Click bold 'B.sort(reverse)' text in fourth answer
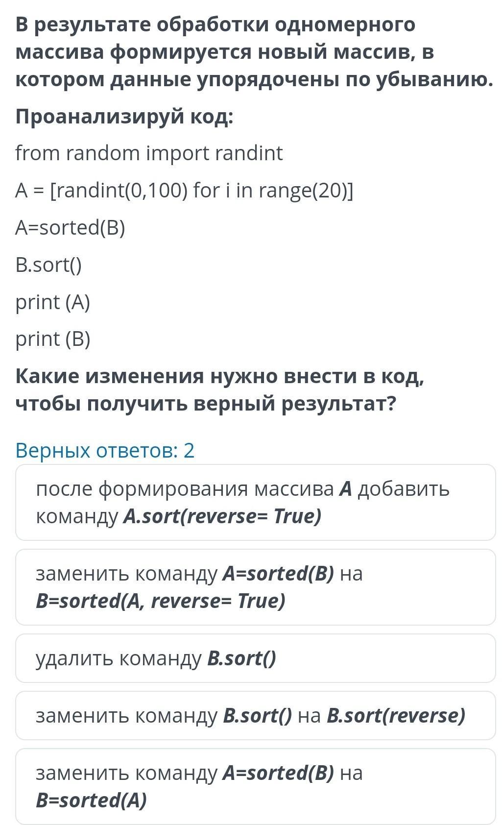 [x=396, y=715]
